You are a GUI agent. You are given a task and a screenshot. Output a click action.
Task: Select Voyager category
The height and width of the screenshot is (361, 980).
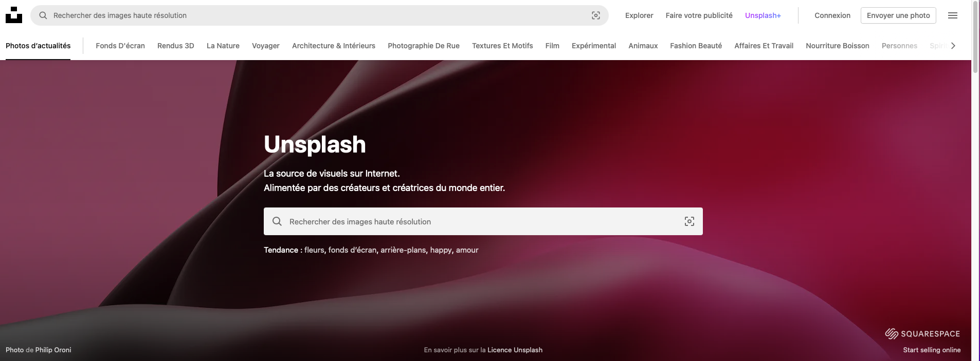pos(266,46)
